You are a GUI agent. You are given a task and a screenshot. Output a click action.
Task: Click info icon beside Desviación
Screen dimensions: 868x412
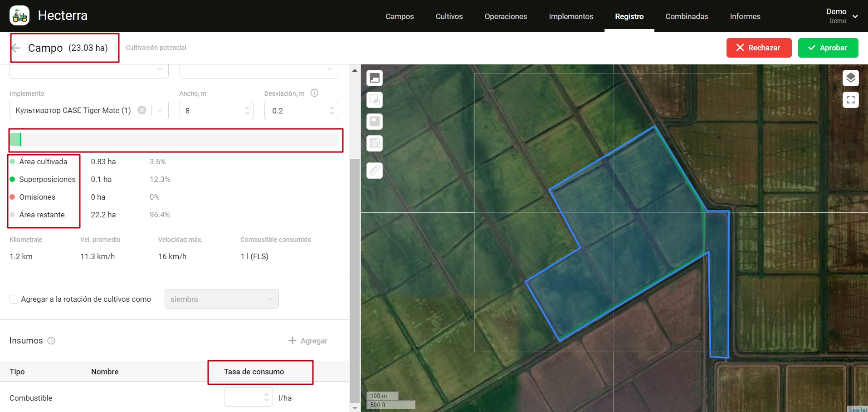click(314, 93)
